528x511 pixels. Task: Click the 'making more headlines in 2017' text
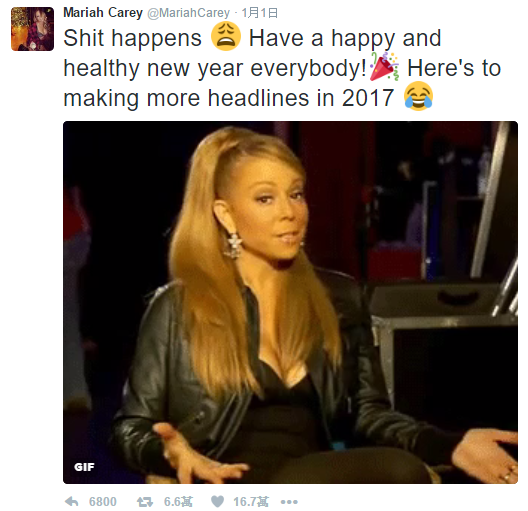(x=229, y=98)
